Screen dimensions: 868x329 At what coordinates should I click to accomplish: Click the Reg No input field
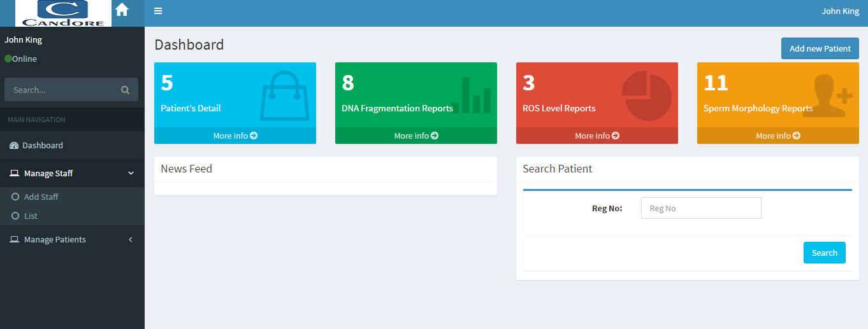tap(700, 208)
